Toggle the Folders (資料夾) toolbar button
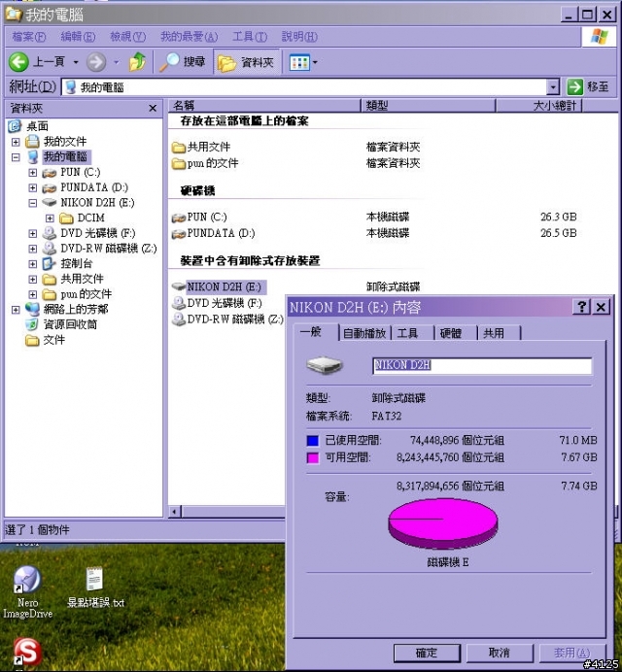The width and height of the screenshot is (622, 672). (x=247, y=62)
